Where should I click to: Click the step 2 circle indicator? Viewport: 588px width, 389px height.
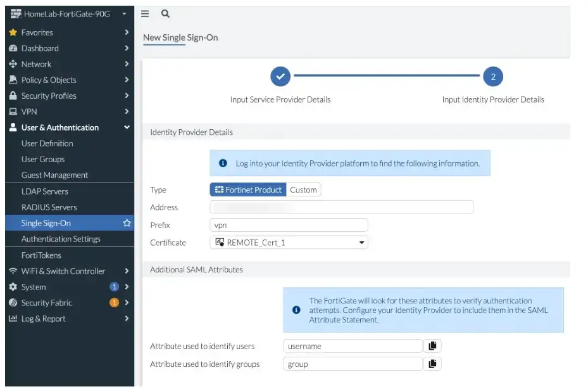(493, 76)
